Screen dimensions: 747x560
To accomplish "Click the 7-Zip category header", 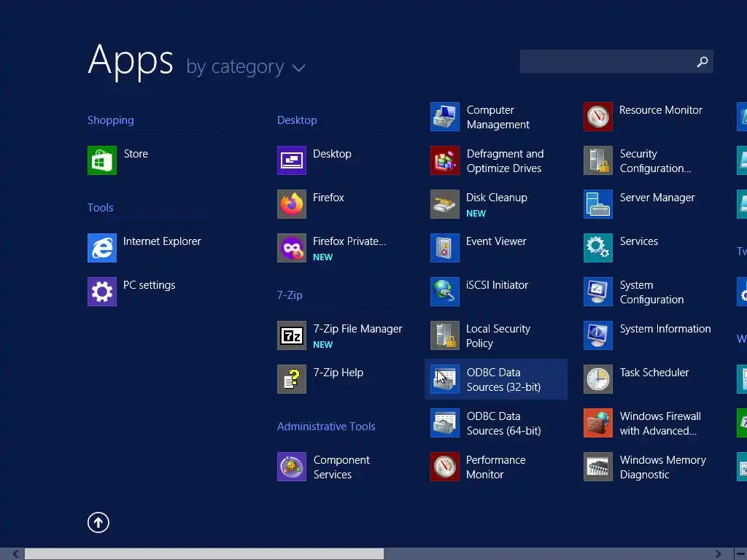I will coord(290,295).
